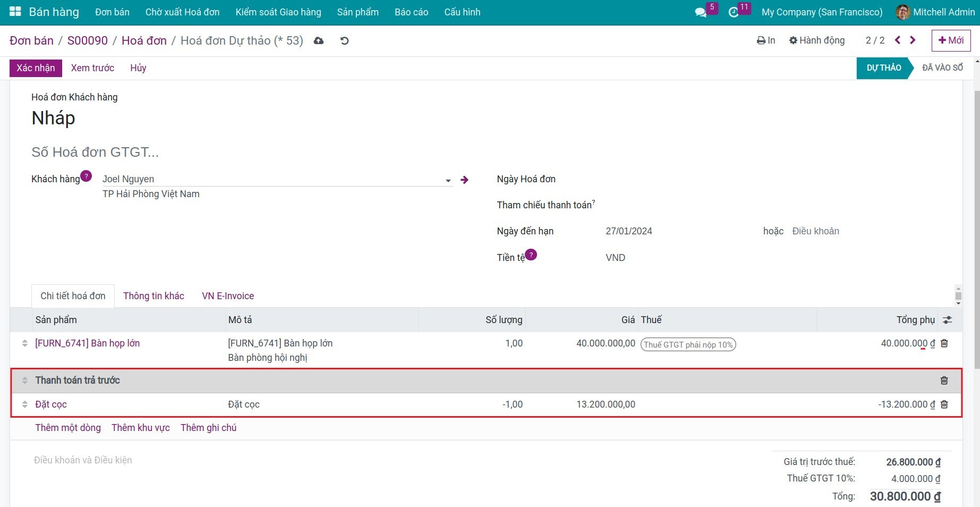Discard changes with the undo icon
This screenshot has height=507, width=980.
(345, 41)
